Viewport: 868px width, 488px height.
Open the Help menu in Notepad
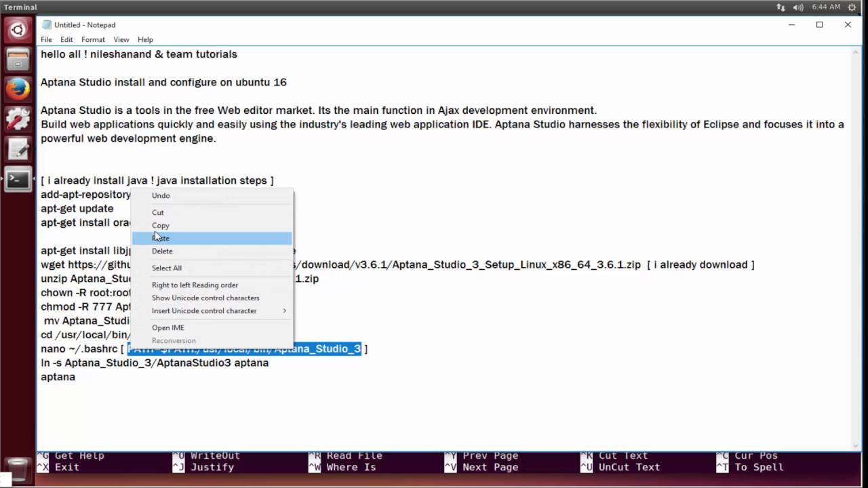(145, 39)
